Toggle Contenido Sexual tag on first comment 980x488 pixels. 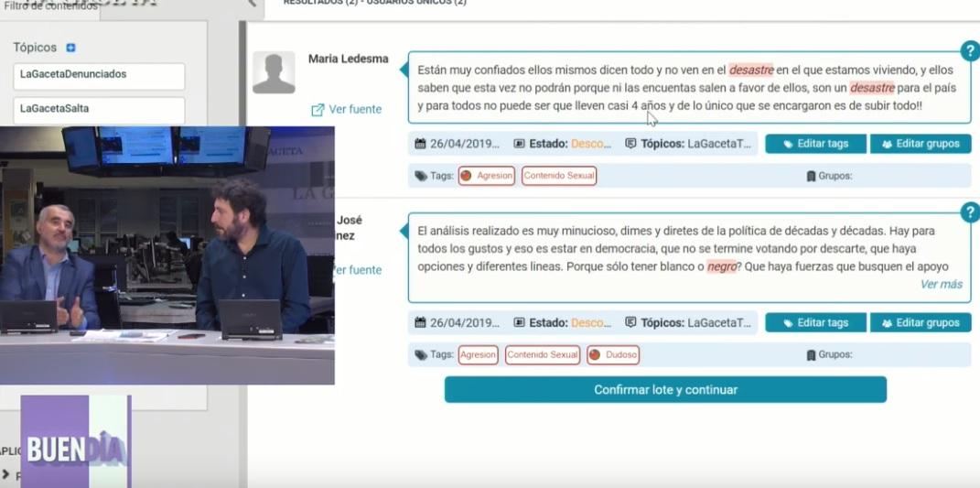558,176
